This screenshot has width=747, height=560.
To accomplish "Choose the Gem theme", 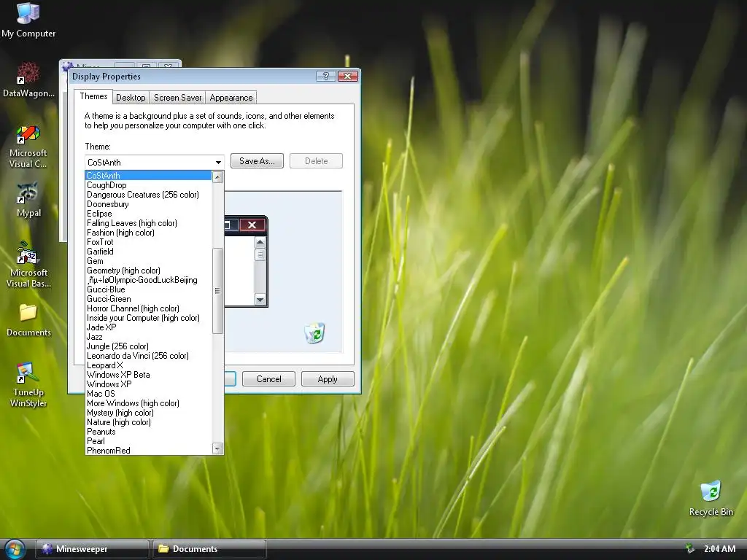I will [148, 261].
